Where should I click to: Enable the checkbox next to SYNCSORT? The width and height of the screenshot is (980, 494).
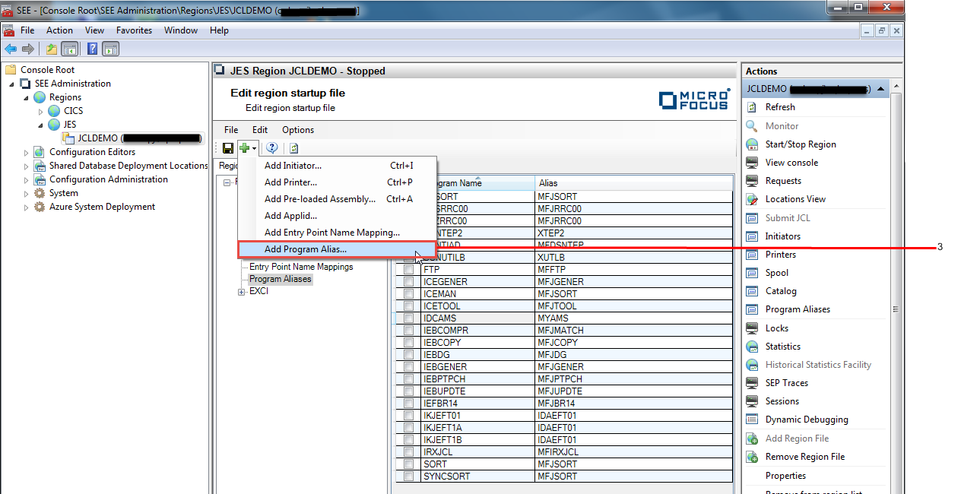click(x=409, y=477)
